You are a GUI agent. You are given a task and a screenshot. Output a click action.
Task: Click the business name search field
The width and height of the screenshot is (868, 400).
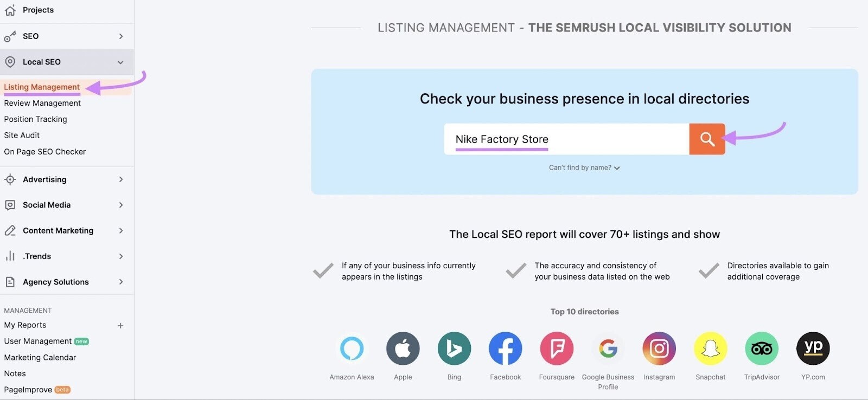(564, 139)
